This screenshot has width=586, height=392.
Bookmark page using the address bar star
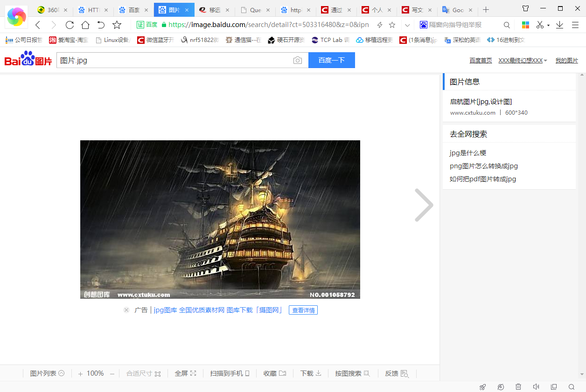[392, 25]
